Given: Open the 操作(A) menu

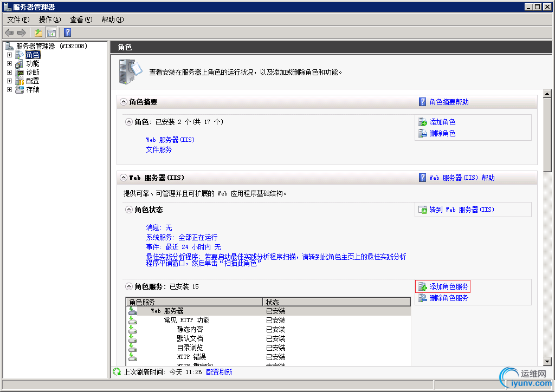Looking at the screenshot, I should tap(50, 20).
